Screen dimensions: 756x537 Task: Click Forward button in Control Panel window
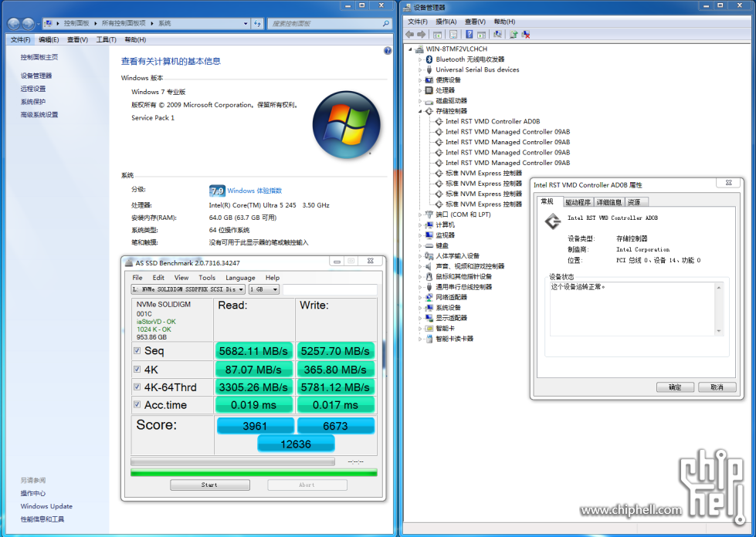pyautogui.click(x=29, y=23)
